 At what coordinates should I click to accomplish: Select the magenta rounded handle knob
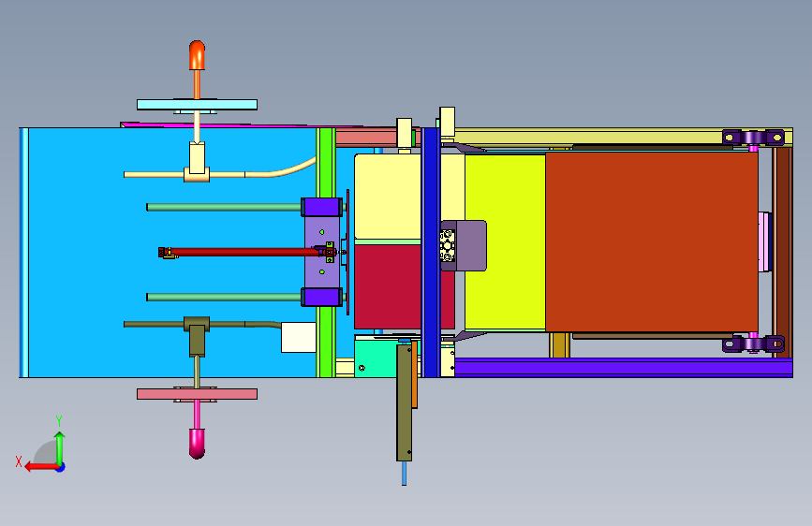point(197,443)
